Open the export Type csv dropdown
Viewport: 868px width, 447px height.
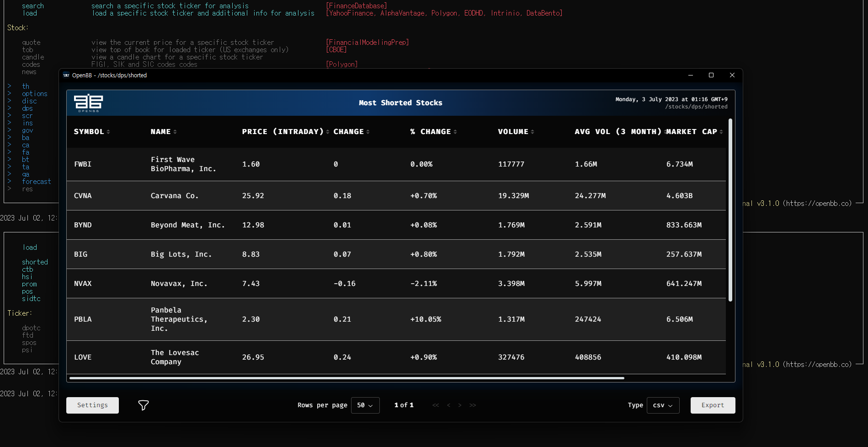663,405
